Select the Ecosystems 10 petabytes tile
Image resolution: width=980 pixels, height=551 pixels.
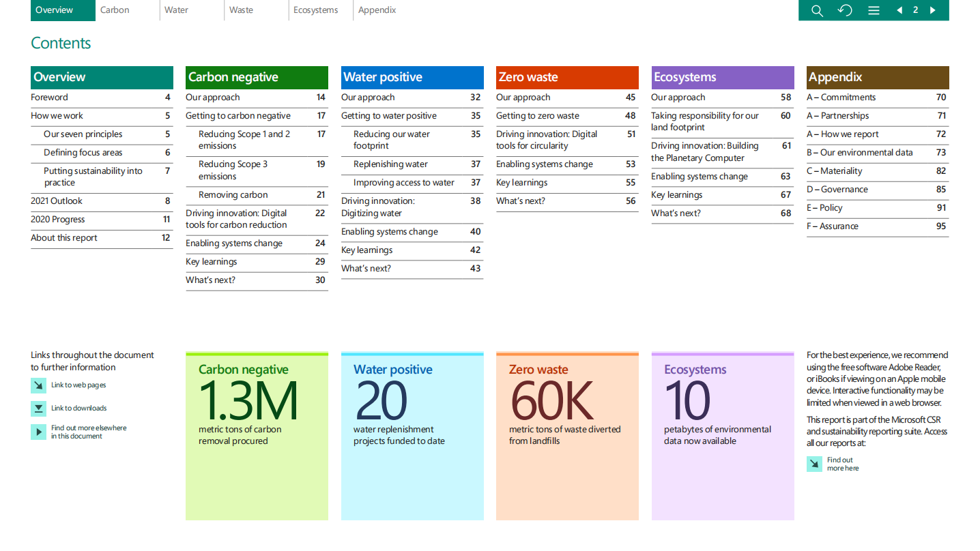(722, 436)
